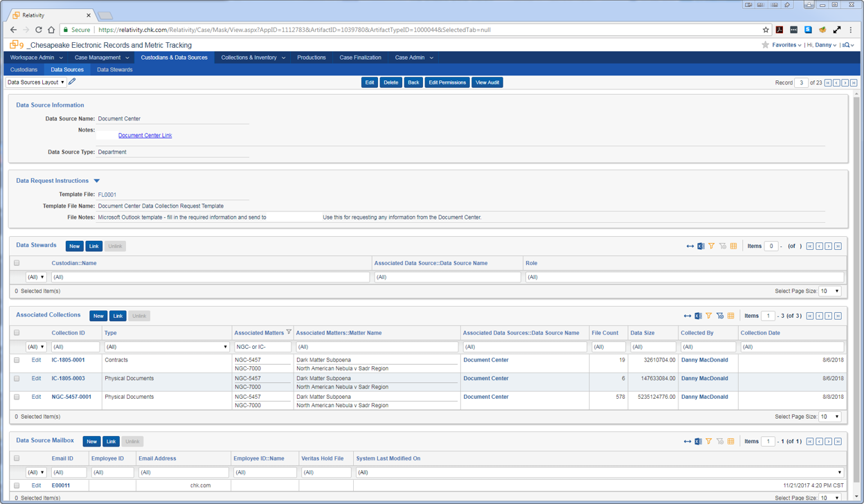This screenshot has width=864, height=504.
Task: Switch to the Data Stewards tab
Action: [x=114, y=70]
